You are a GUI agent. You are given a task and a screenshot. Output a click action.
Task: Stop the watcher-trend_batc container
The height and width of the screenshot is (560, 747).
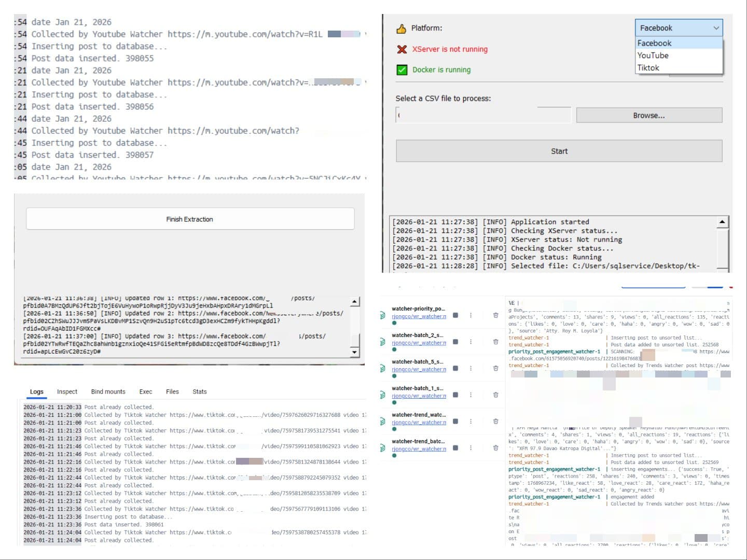pos(455,448)
